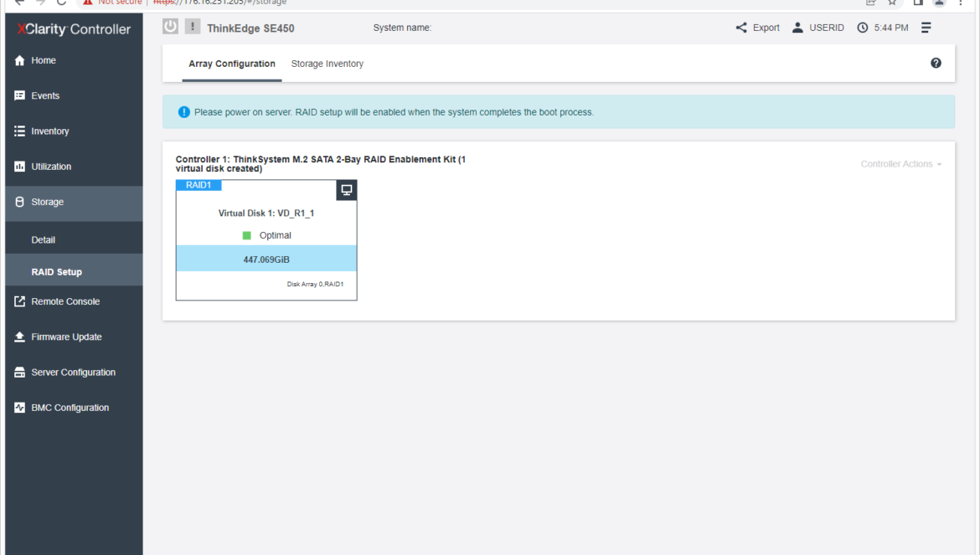Click the Server Configuration icon
Screen dimensions: 980x555
[x=19, y=372]
